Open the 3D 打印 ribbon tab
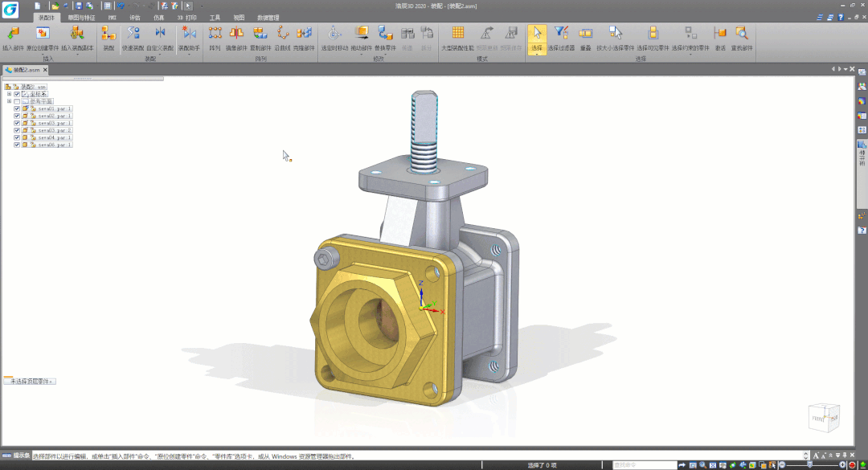 coord(187,18)
